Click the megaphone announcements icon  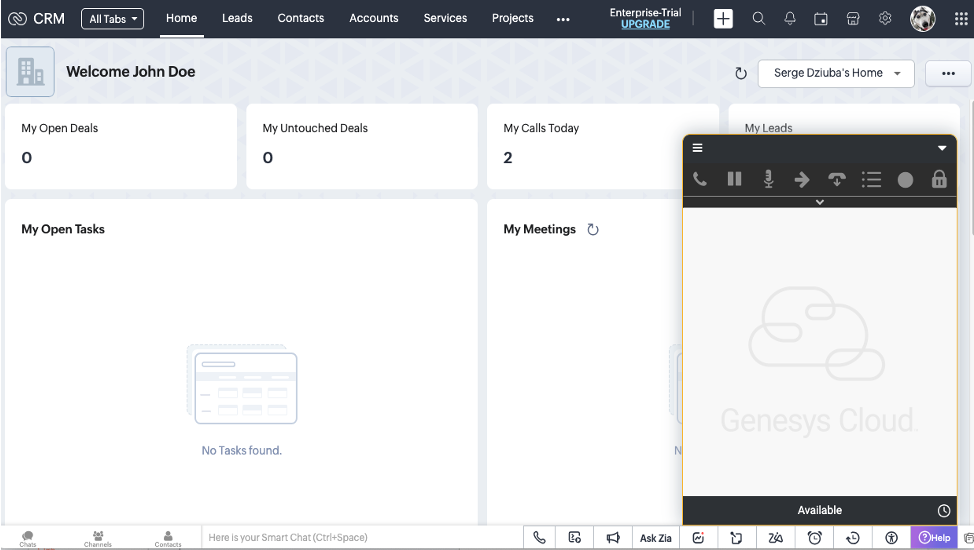pyautogui.click(x=613, y=538)
